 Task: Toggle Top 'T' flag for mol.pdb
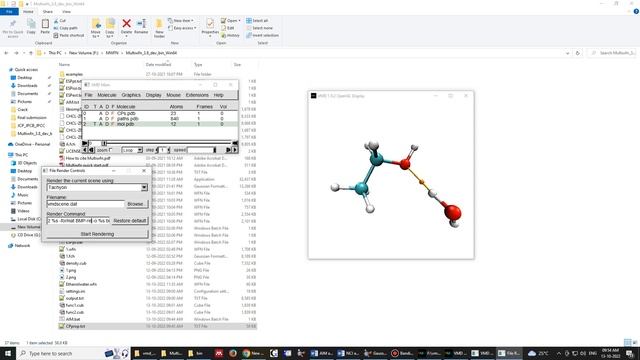click(95, 124)
